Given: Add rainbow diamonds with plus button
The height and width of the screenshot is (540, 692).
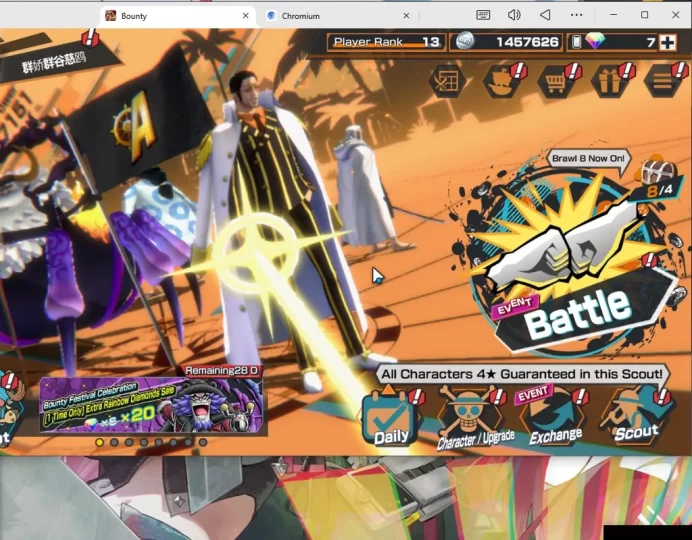Looking at the screenshot, I should click(667, 42).
